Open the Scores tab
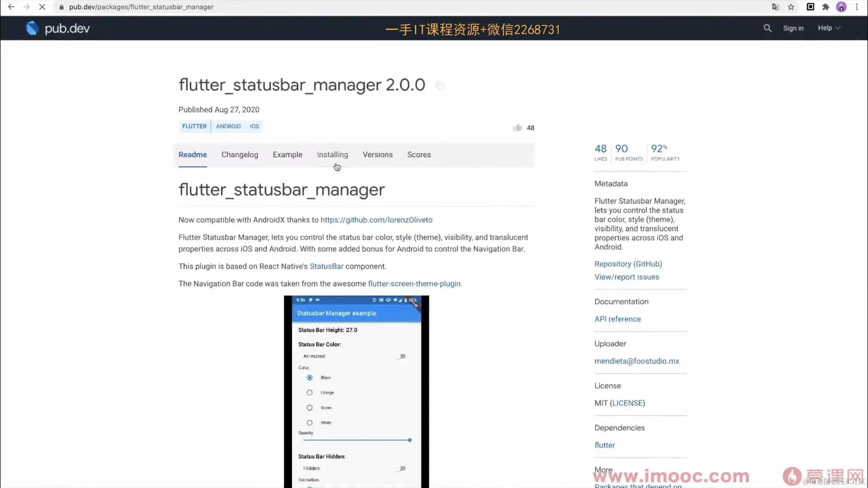 click(x=419, y=154)
